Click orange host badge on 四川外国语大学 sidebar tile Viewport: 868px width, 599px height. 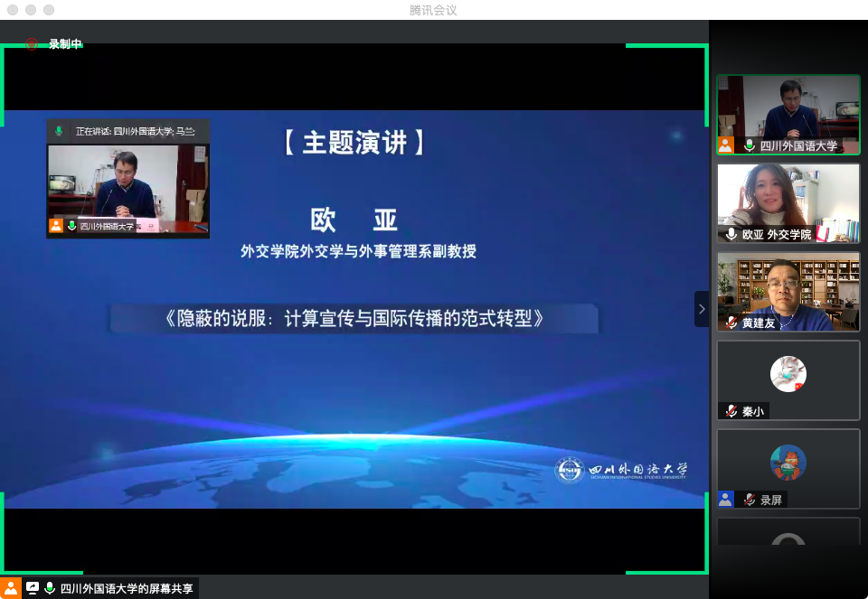coord(725,145)
